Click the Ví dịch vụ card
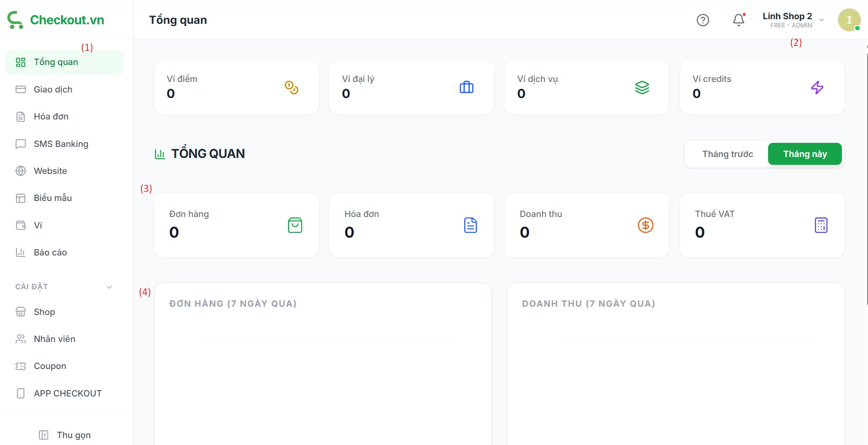Image resolution: width=868 pixels, height=445 pixels. click(586, 87)
